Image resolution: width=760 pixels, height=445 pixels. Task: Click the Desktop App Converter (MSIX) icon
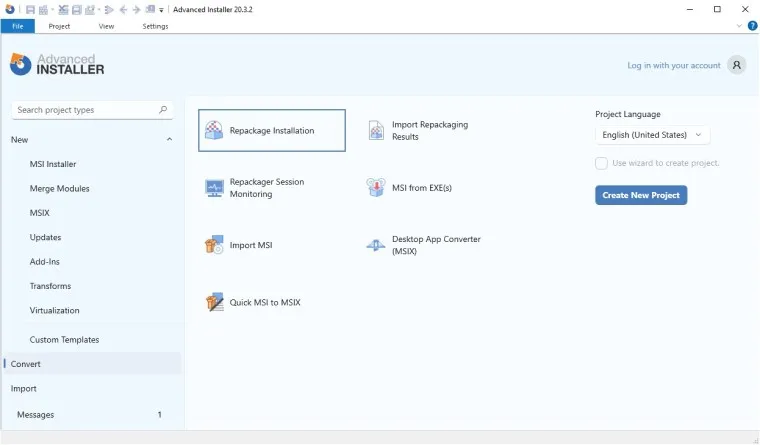click(x=376, y=245)
